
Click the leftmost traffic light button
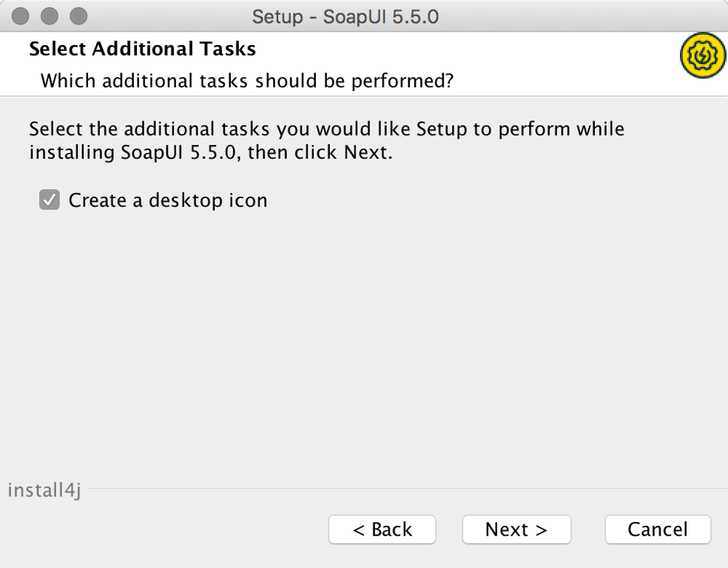[20, 15]
